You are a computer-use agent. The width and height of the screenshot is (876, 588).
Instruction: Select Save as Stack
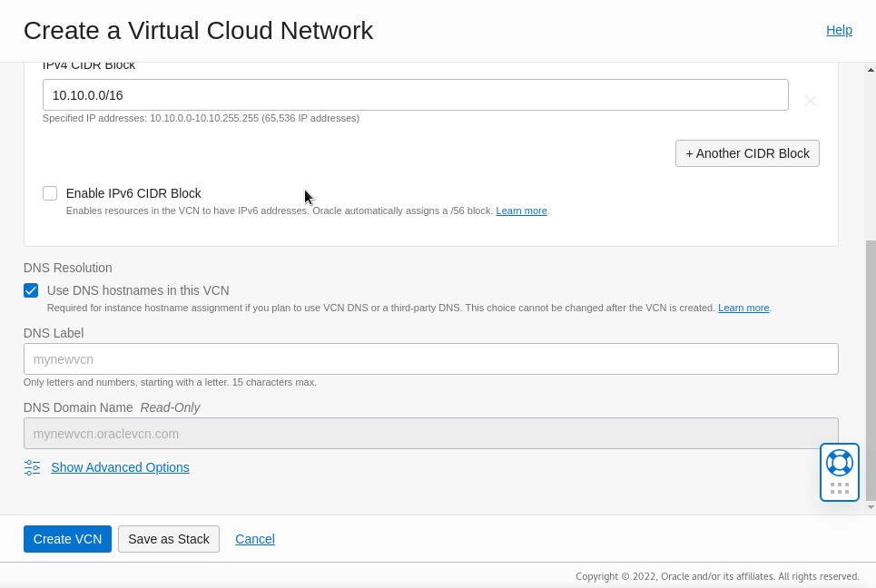(x=169, y=538)
